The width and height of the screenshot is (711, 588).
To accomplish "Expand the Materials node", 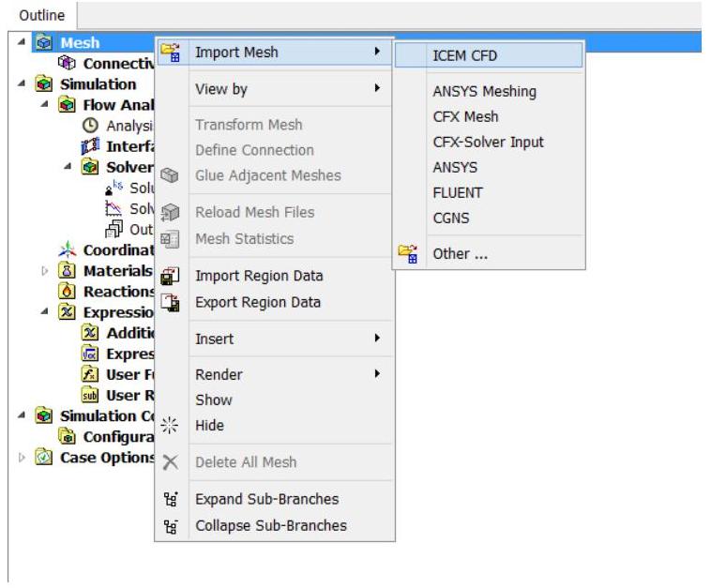I will click(x=44, y=271).
